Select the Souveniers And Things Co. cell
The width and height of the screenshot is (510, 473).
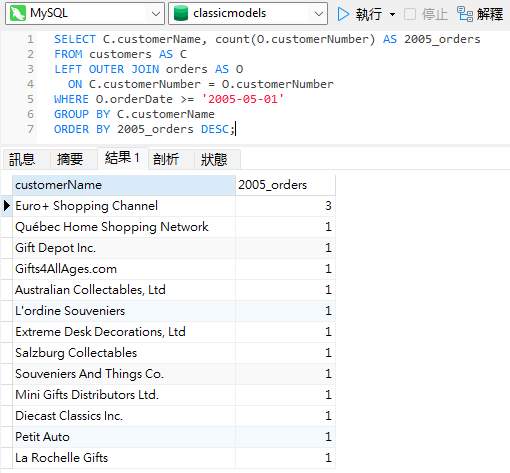tap(124, 374)
